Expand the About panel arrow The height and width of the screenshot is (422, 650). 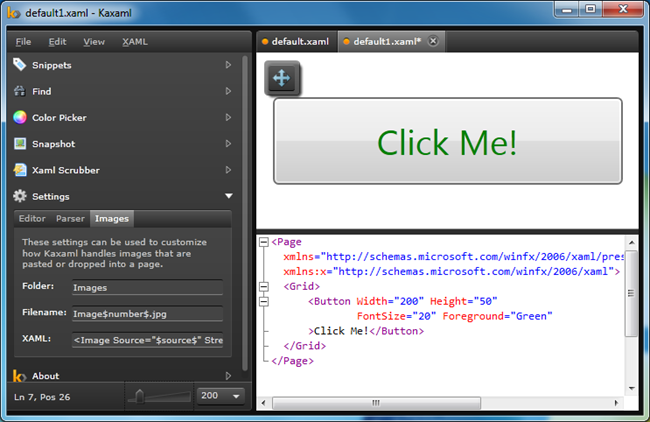pyautogui.click(x=228, y=376)
